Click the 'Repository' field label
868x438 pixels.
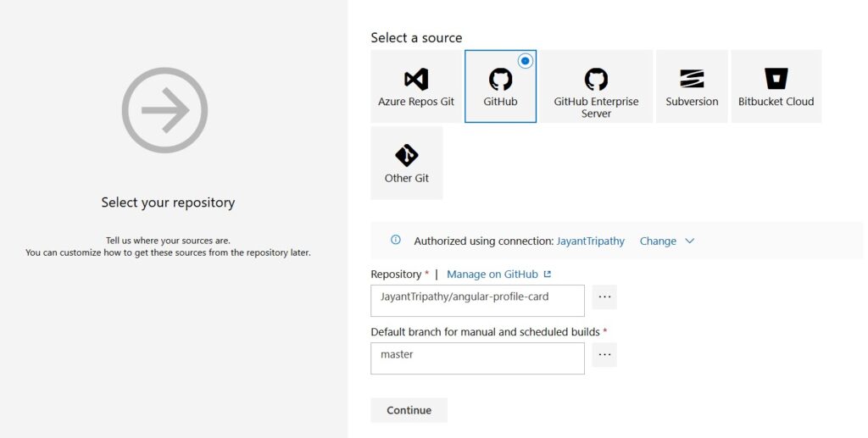point(397,274)
